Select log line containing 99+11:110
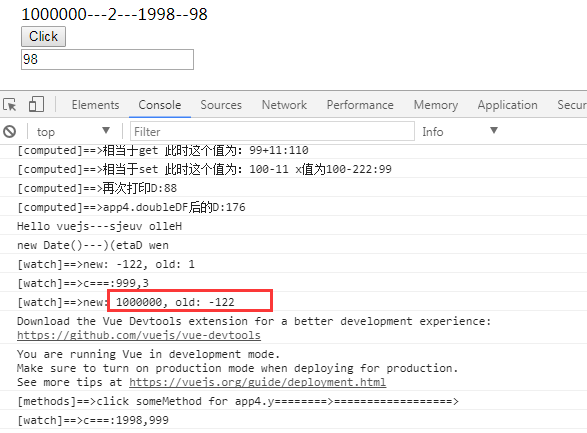 coord(163,150)
